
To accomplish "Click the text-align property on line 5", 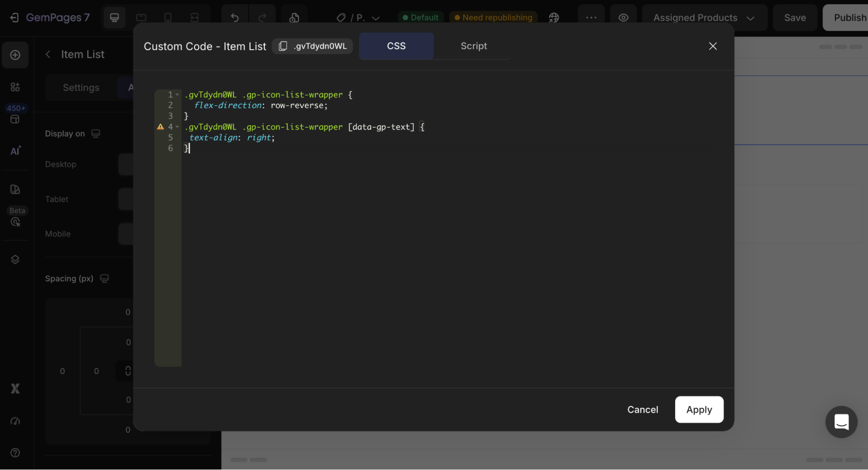I will 214,138.
